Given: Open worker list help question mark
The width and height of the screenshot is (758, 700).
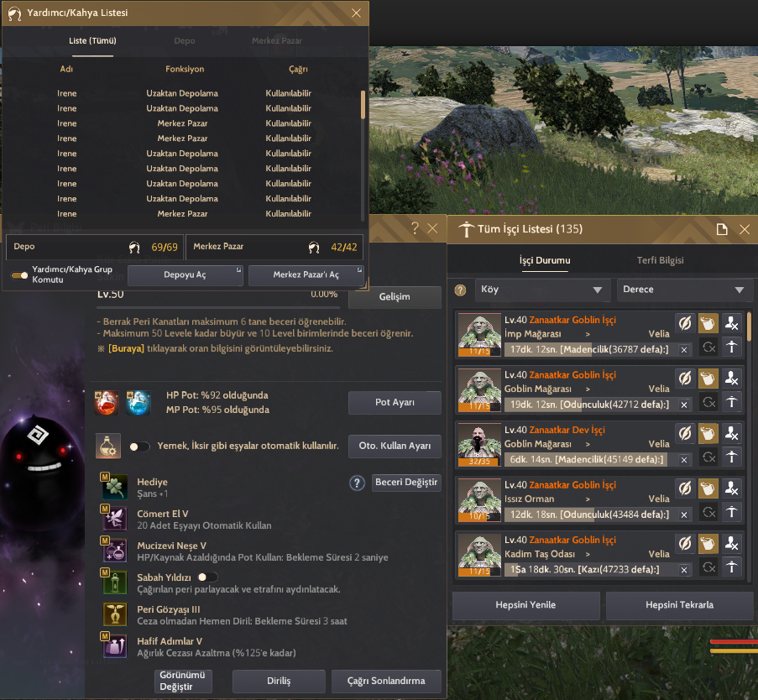Looking at the screenshot, I should coord(460,290).
